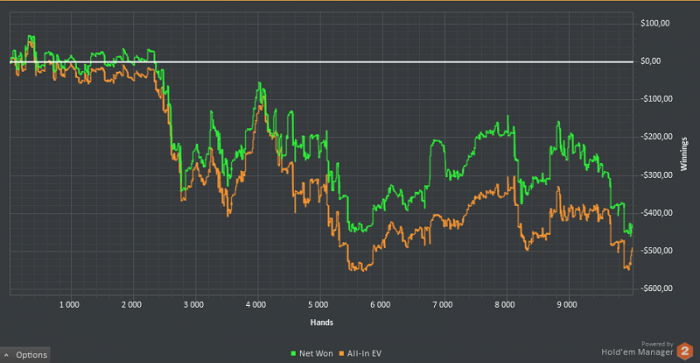Click the green Net Won legend swatch
The width and height of the screenshot is (700, 363).
tap(293, 354)
